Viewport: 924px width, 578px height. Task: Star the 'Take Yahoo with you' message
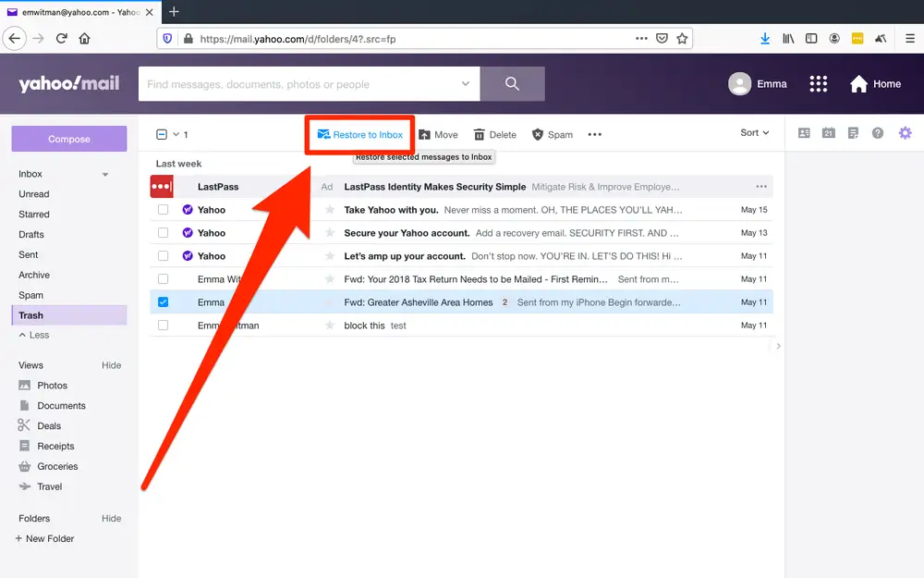pyautogui.click(x=330, y=209)
